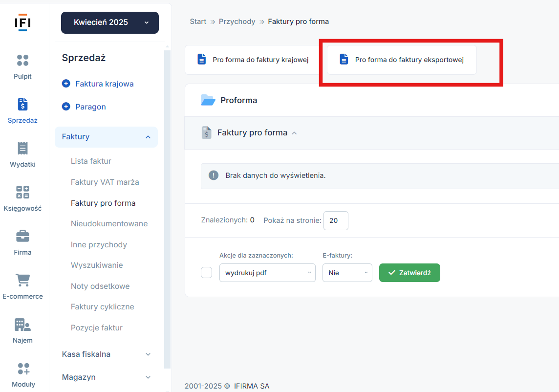This screenshot has height=392, width=559.
Task: Click the IFIRMA SA footer text
Action: click(x=252, y=386)
